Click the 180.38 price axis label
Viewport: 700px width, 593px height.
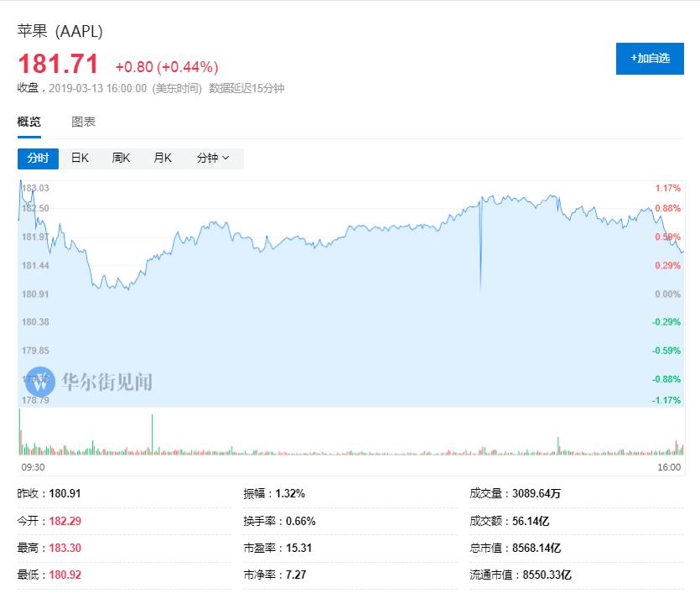click(x=35, y=322)
